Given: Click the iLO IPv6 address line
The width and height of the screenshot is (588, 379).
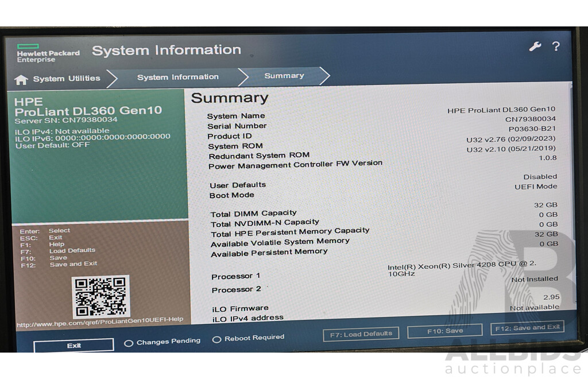Looking at the screenshot, I should coord(92,137).
